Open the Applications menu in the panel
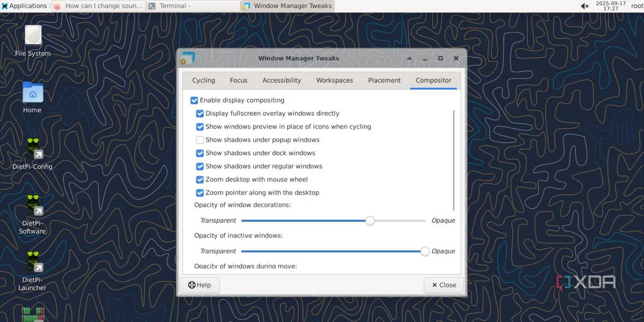This screenshot has width=644, height=322. click(x=24, y=6)
